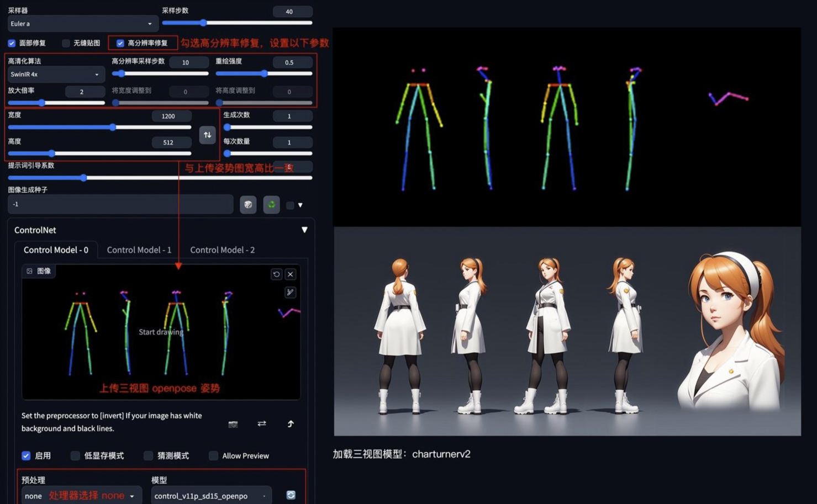Viewport: 817px width, 504px height.
Task: Click the 将高度调整到 value field
Action: click(x=293, y=92)
